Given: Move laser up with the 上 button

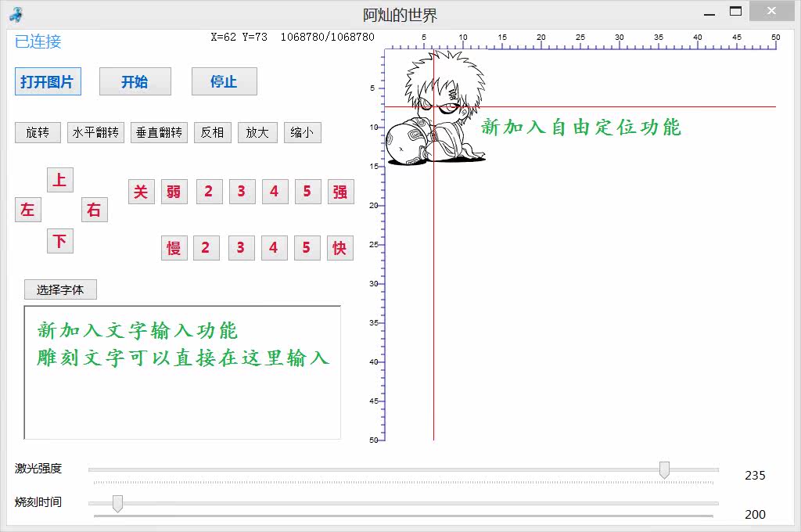Looking at the screenshot, I should coord(60,180).
